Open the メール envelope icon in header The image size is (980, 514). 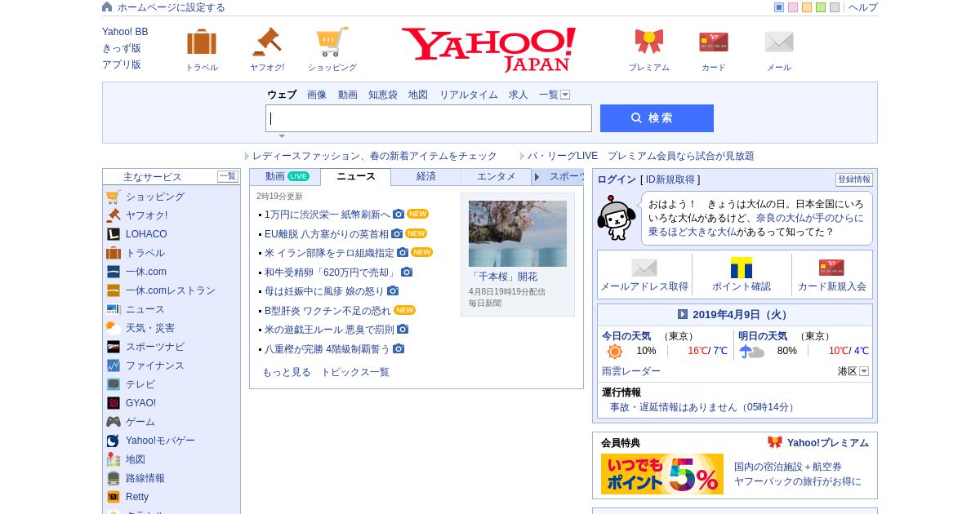pyautogui.click(x=779, y=42)
